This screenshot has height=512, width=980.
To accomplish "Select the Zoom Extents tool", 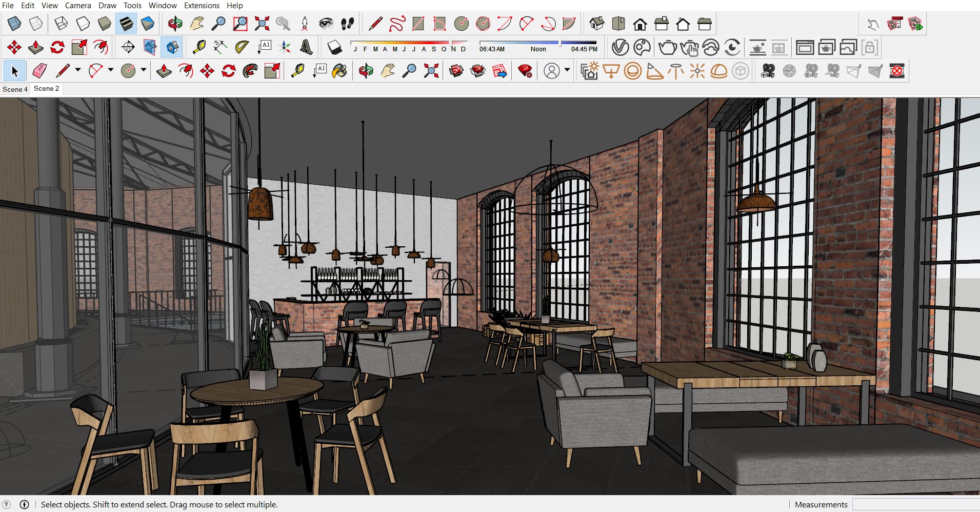I will point(262,24).
